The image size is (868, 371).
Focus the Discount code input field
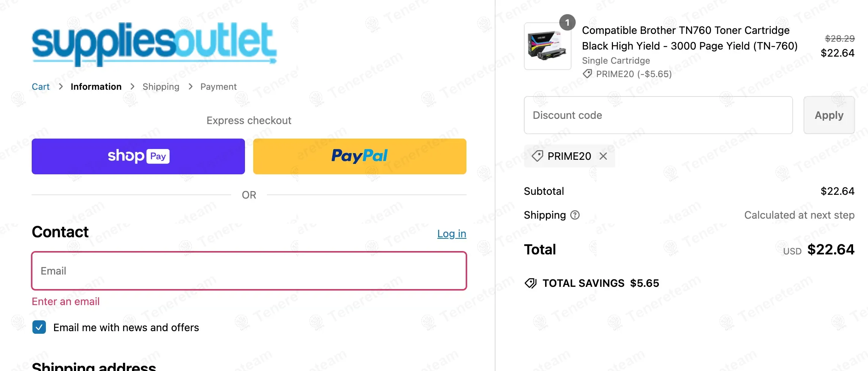coord(658,115)
